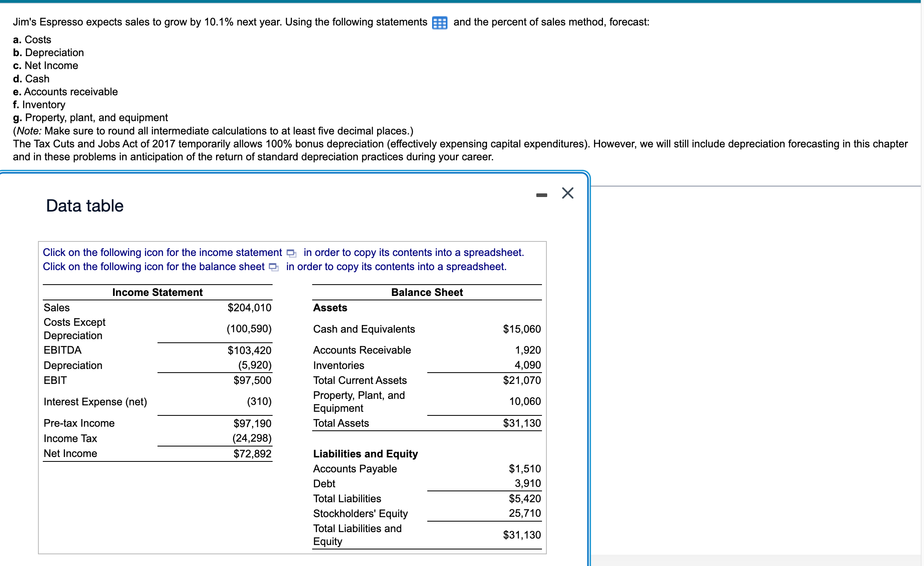Click the balance sheet copy icon
This screenshot has height=566, width=924.
pyautogui.click(x=274, y=267)
